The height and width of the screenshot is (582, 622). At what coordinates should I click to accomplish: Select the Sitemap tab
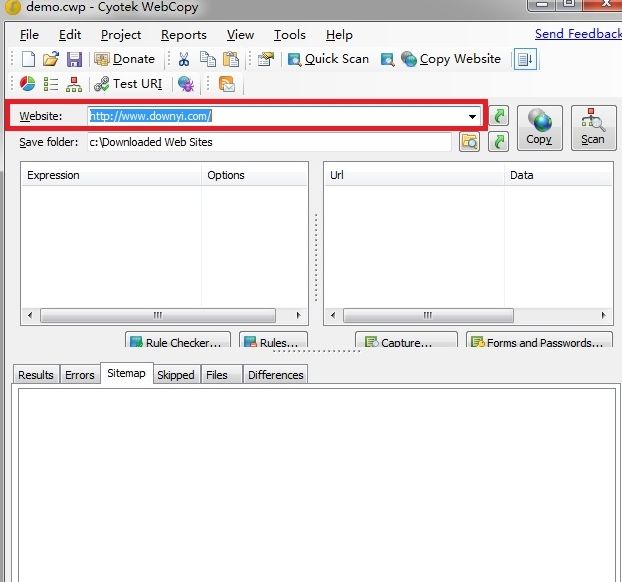[x=127, y=373]
